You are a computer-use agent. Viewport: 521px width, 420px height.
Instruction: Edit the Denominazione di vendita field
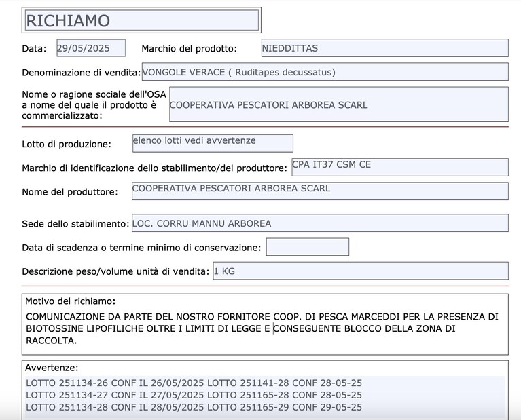(x=325, y=72)
